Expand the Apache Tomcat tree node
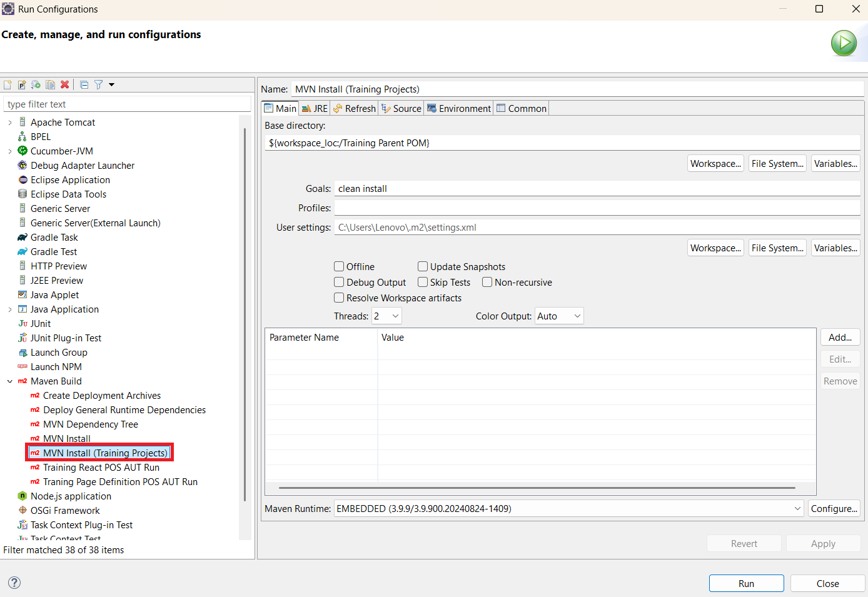The image size is (868, 597). pyautogui.click(x=9, y=123)
